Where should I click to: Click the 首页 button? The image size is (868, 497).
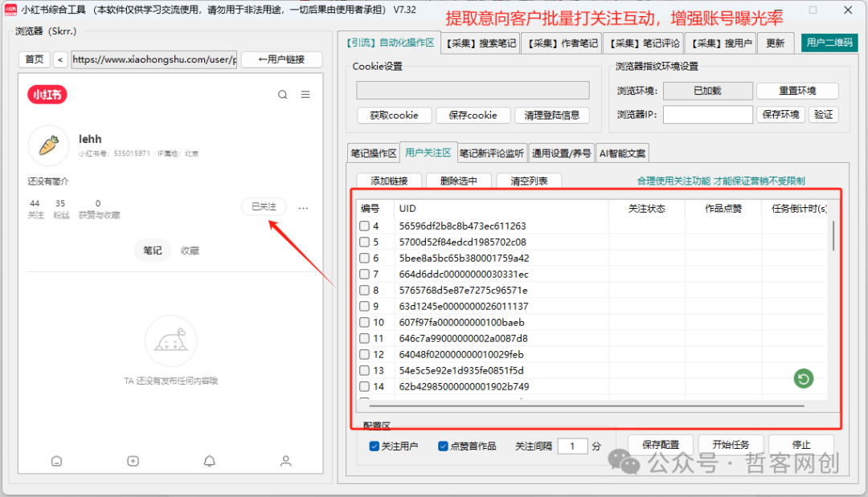35,59
